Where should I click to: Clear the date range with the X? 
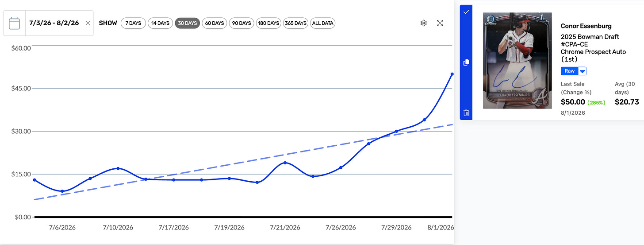(x=88, y=23)
